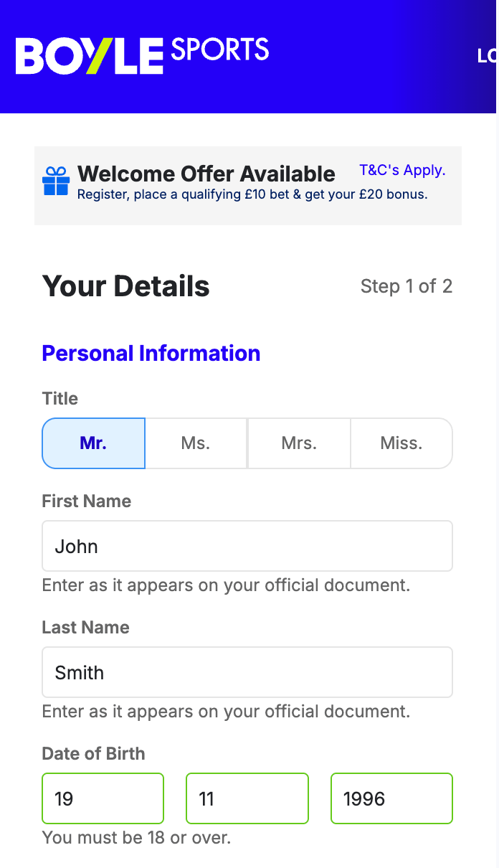Pick Miss. as the title
The height and width of the screenshot is (868, 499).
click(x=401, y=443)
